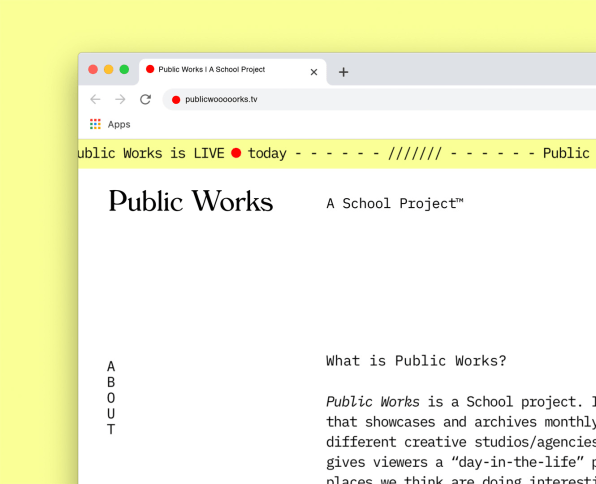Click the browser back arrow

(95, 100)
